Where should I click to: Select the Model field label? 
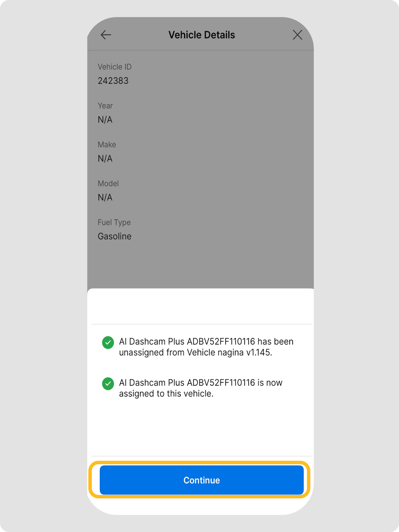pos(108,184)
